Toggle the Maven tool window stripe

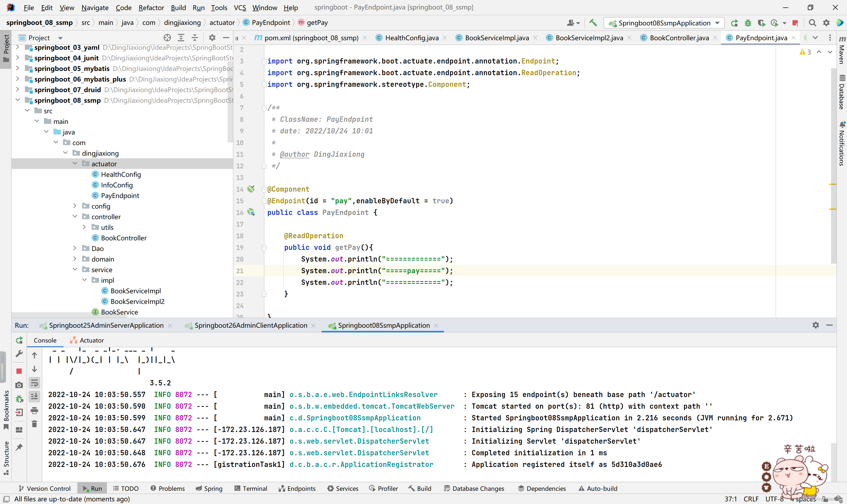tap(842, 50)
